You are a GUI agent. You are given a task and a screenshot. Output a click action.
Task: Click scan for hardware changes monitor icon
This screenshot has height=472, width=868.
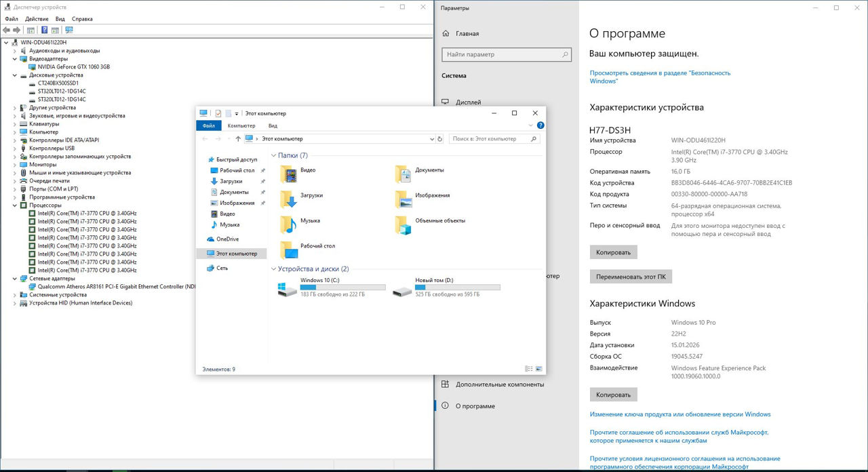[68, 30]
